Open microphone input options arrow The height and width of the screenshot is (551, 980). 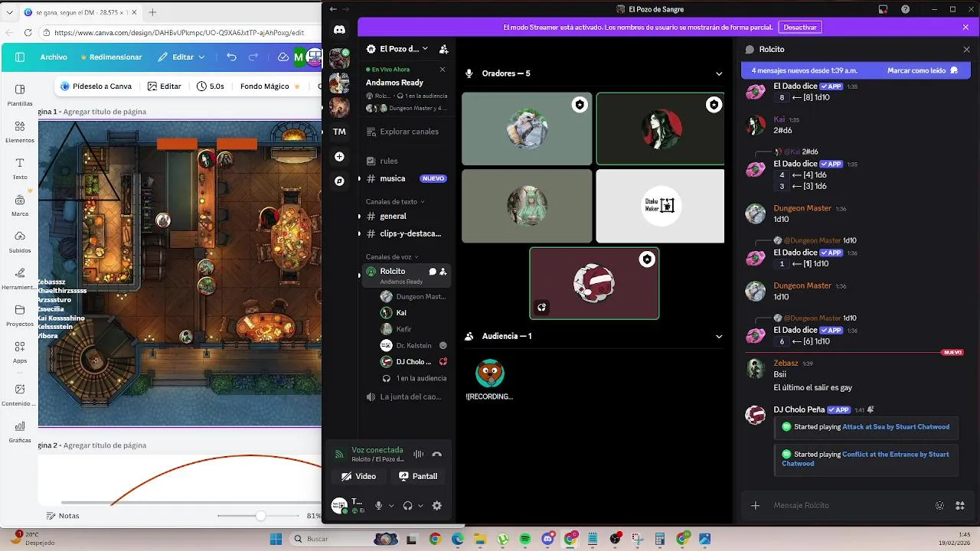[x=391, y=505]
